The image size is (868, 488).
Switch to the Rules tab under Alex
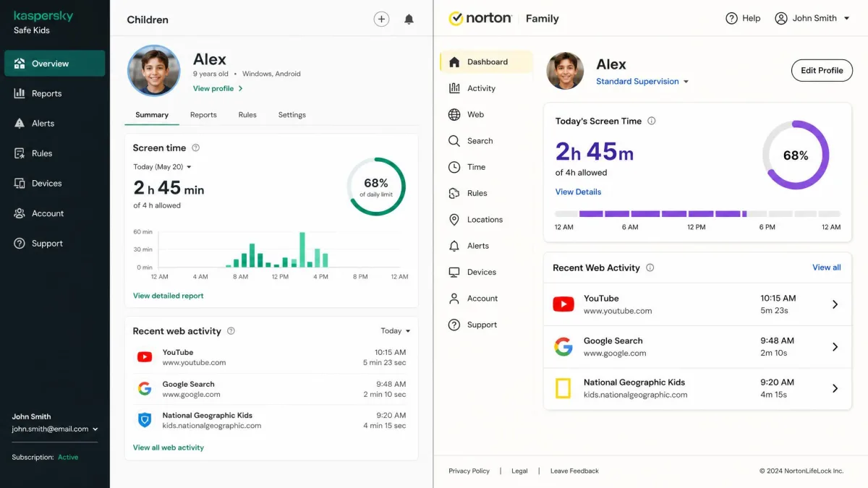pyautogui.click(x=247, y=115)
